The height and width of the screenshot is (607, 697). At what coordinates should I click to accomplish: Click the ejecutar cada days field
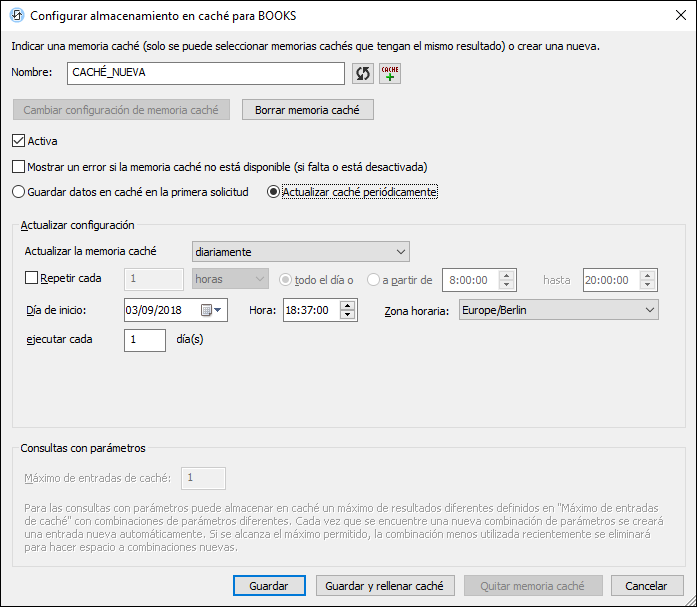[145, 340]
